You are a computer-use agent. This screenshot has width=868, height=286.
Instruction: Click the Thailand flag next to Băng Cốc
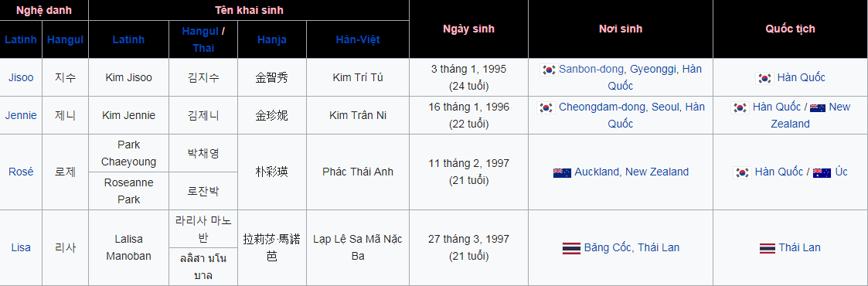pos(571,248)
